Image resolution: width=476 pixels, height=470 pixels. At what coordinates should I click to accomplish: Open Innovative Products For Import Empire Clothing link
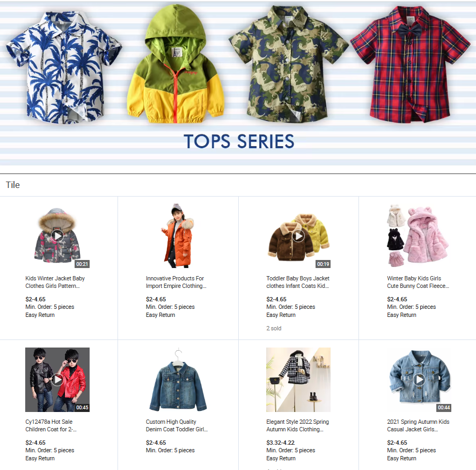point(176,282)
